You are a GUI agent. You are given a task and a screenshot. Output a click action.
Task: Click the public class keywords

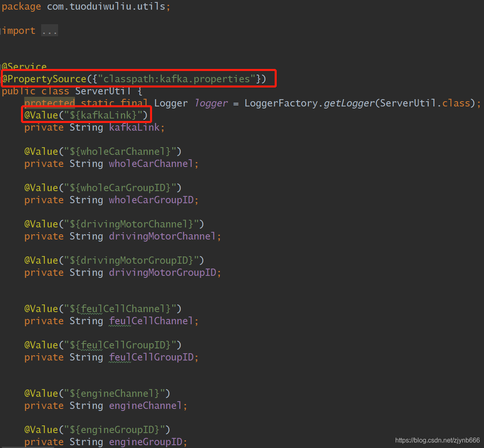35,91
